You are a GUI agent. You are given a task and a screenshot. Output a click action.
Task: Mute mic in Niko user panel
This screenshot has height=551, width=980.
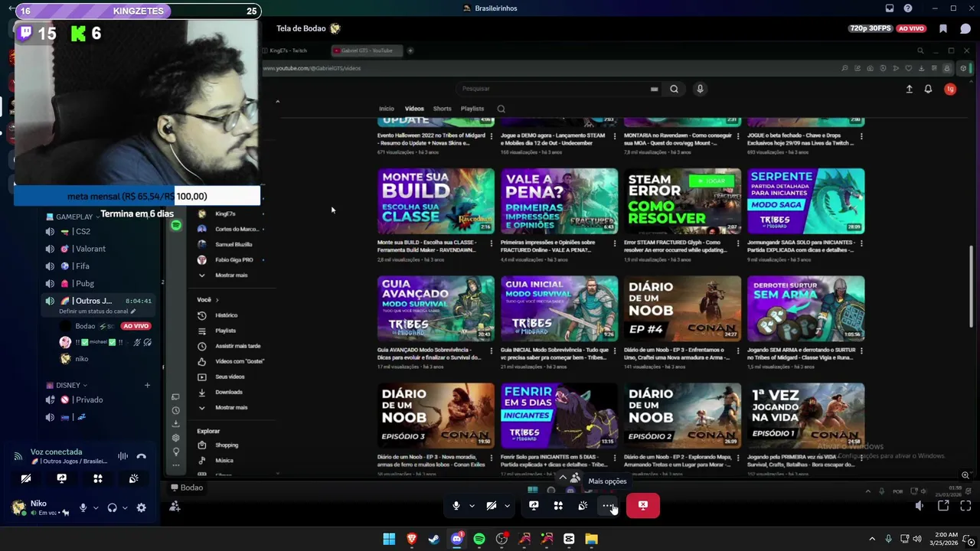pyautogui.click(x=83, y=507)
